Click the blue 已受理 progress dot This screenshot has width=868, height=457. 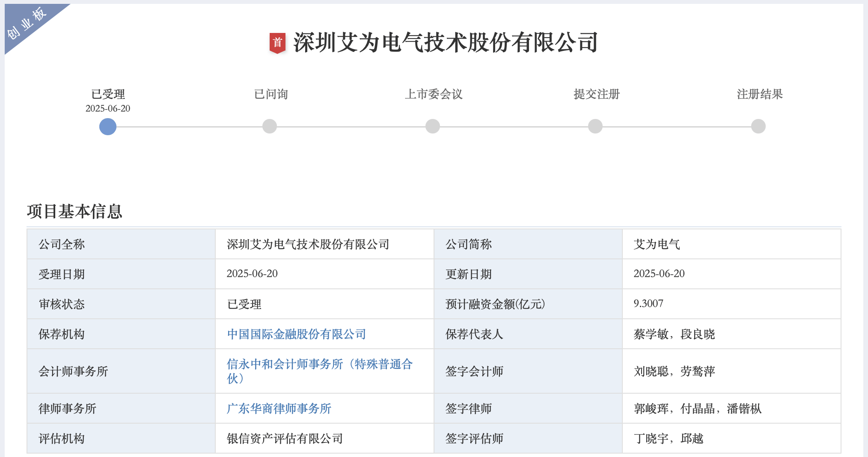pos(108,127)
